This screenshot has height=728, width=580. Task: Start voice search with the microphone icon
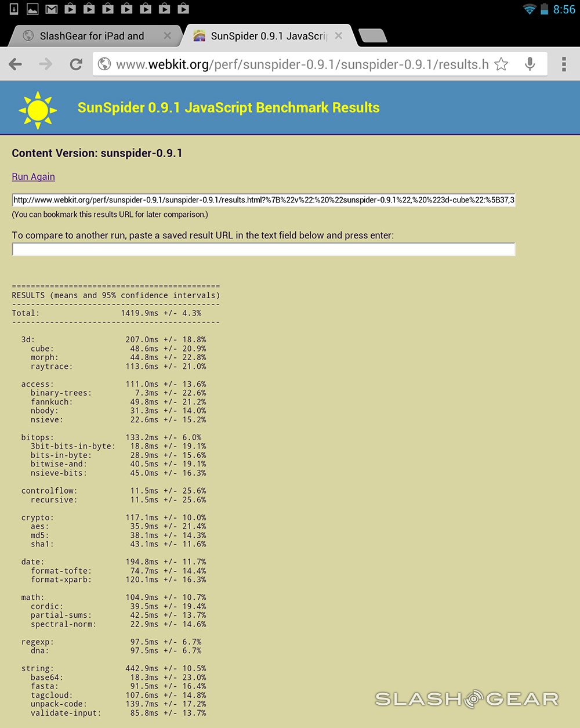pos(530,64)
